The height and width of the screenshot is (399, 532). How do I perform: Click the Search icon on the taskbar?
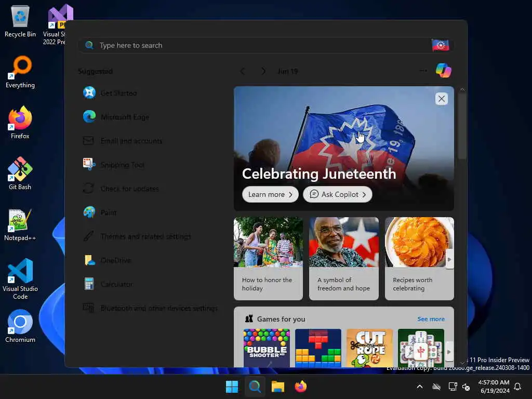tap(255, 387)
